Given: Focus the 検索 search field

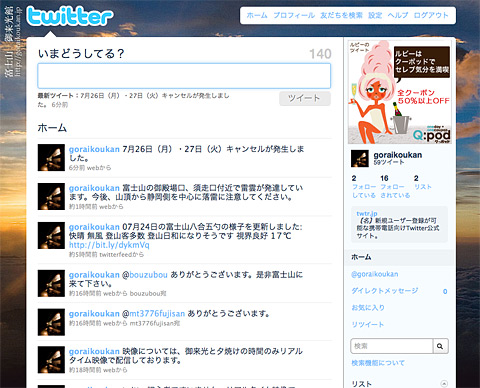Looking at the screenshot, I should (392, 346).
